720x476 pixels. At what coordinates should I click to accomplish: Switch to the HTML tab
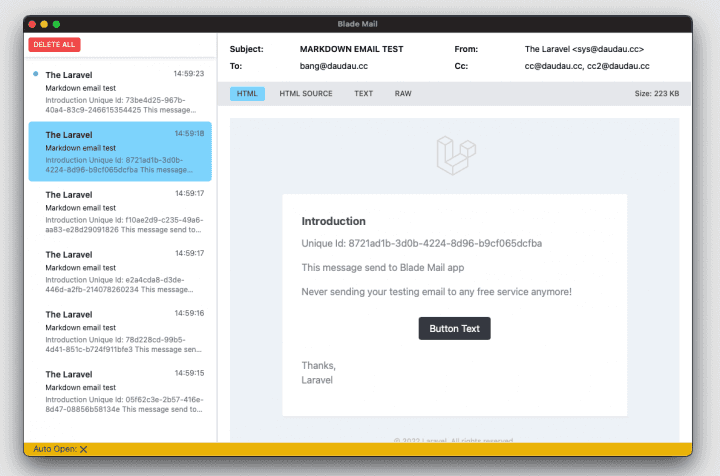tap(247, 94)
